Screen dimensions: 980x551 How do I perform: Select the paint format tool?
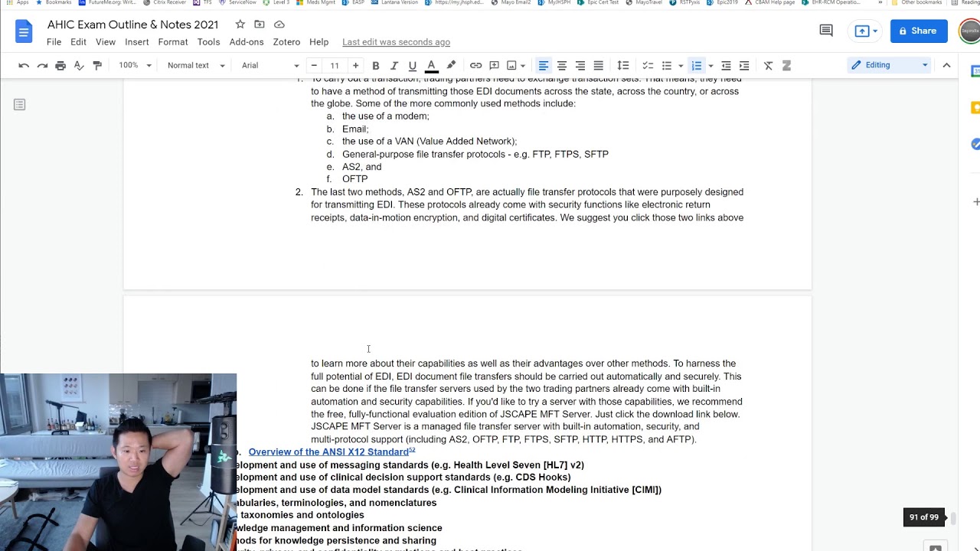[97, 66]
